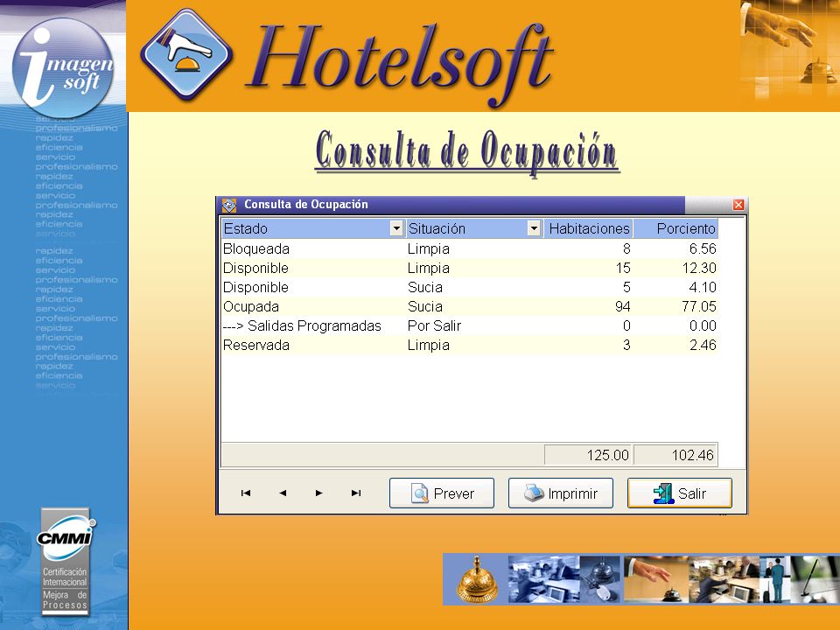The height and width of the screenshot is (630, 840).
Task: Go to first record navigation arrow
Action: [x=245, y=493]
